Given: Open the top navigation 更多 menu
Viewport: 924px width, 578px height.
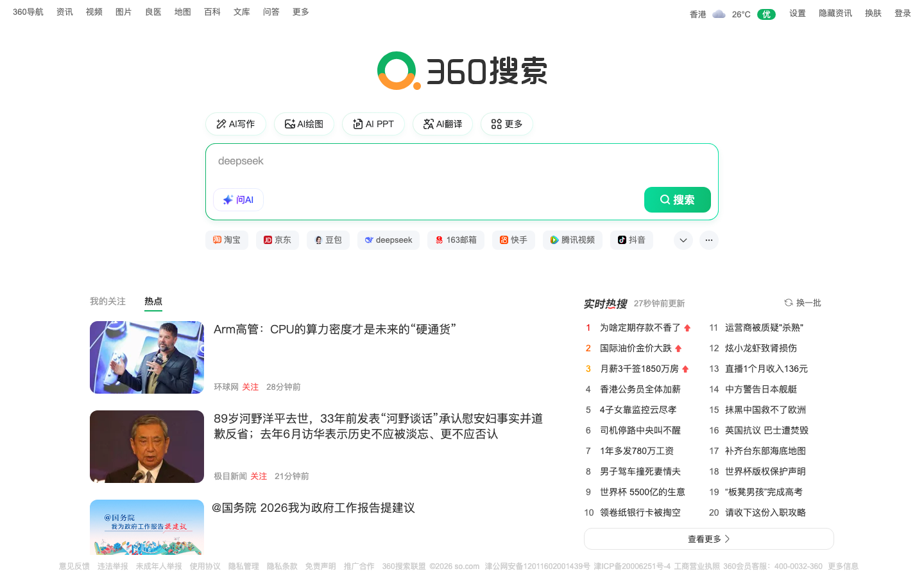Looking at the screenshot, I should click(301, 12).
